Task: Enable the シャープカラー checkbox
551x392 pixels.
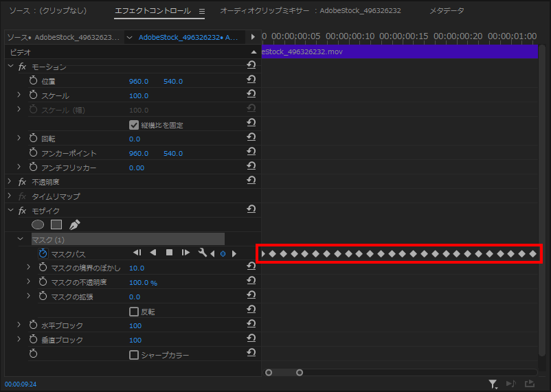Action: 134,355
